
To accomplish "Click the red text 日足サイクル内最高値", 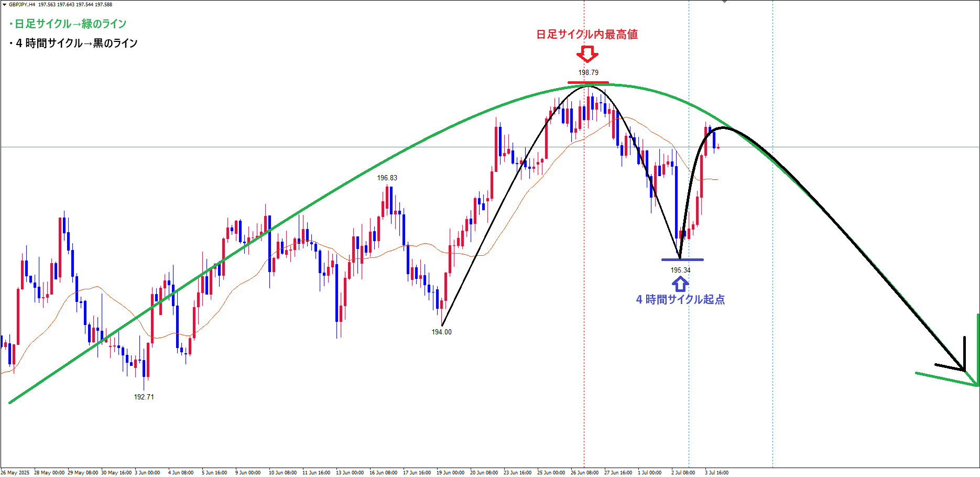I will 587,35.
